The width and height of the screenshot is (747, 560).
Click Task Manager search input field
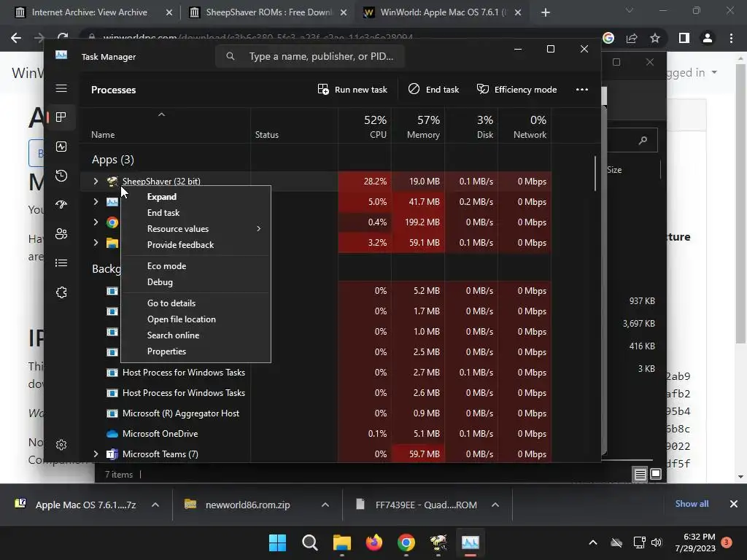coord(309,56)
